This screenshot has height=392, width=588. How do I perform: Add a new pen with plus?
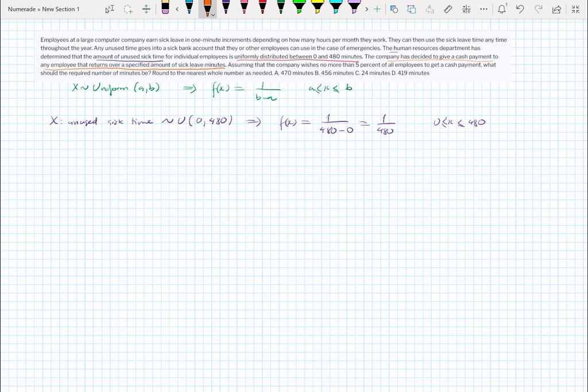point(377,9)
